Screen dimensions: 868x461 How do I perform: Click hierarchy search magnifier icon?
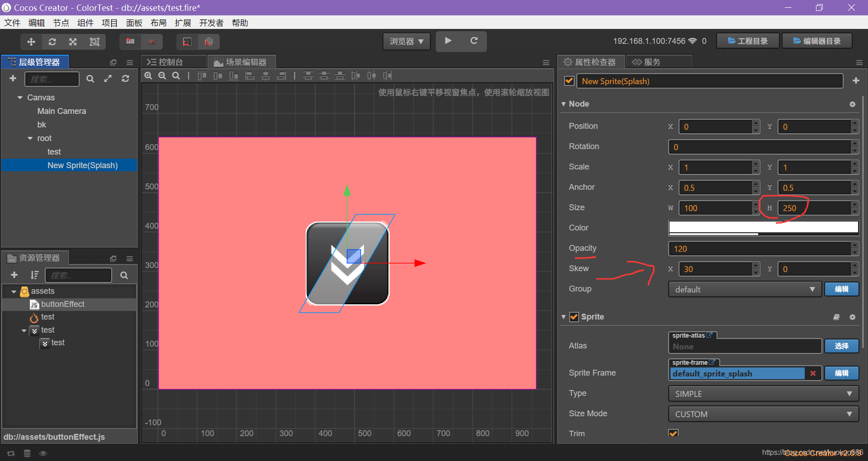(x=90, y=79)
